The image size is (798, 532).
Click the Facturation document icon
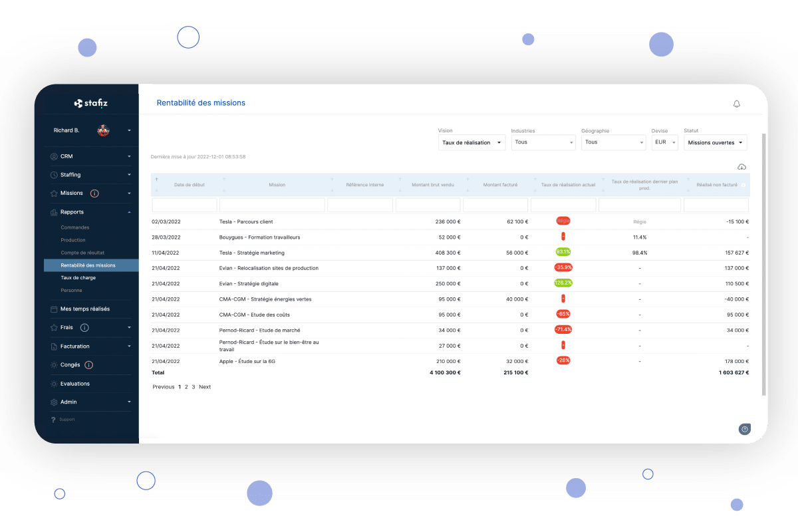54,346
